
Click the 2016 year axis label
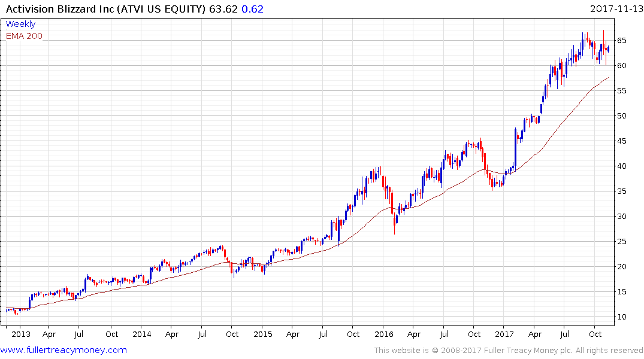[x=383, y=334]
